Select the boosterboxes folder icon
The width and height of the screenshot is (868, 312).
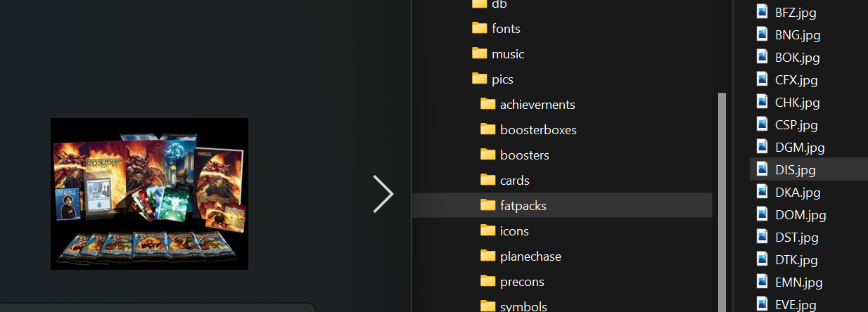tap(488, 129)
